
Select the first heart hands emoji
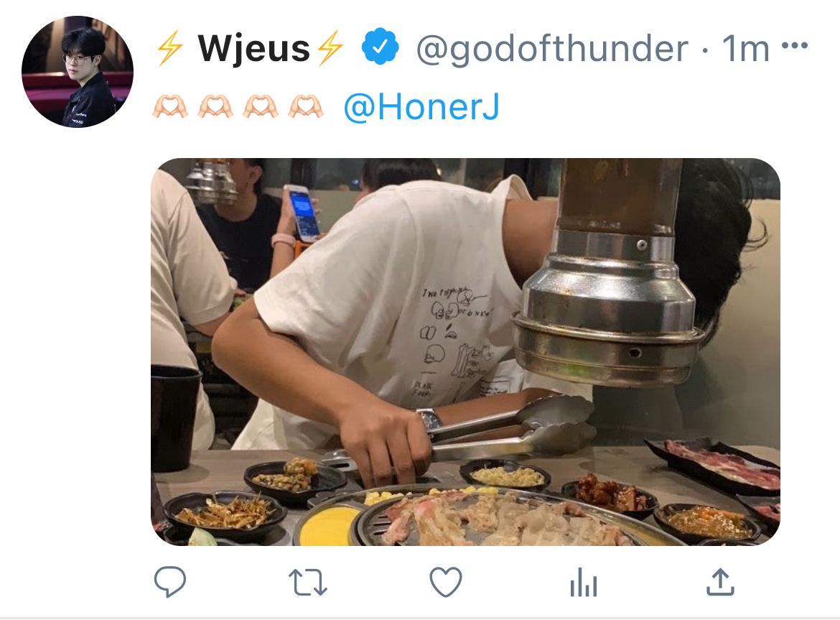coord(170,106)
